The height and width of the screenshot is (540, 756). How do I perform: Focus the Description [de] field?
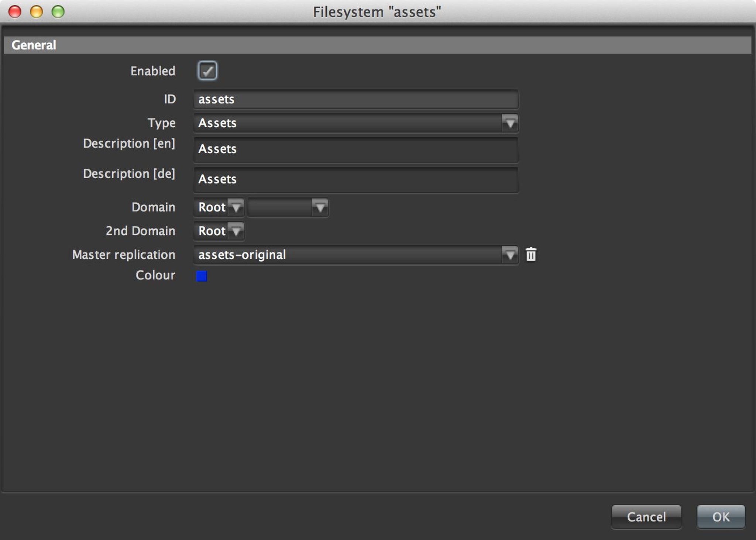(x=356, y=180)
